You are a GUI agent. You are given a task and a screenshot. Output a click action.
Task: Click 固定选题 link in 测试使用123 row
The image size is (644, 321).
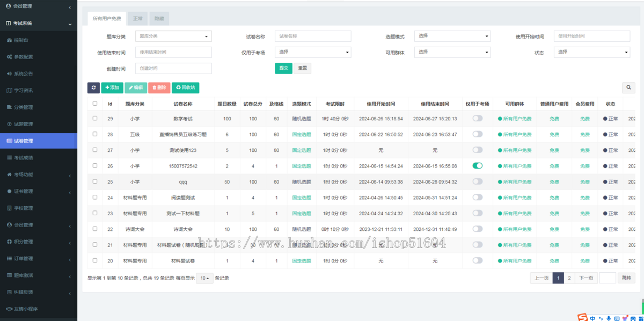click(x=302, y=150)
